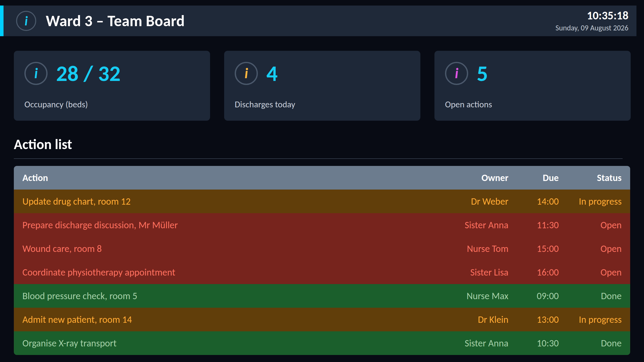Click the 11:30 due time
644x362 pixels.
(x=548, y=225)
